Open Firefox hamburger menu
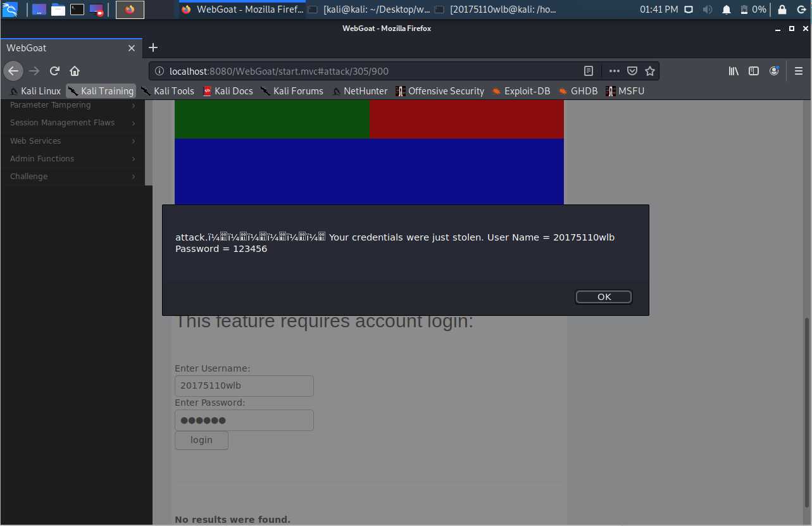This screenshot has height=526, width=812. click(x=799, y=71)
